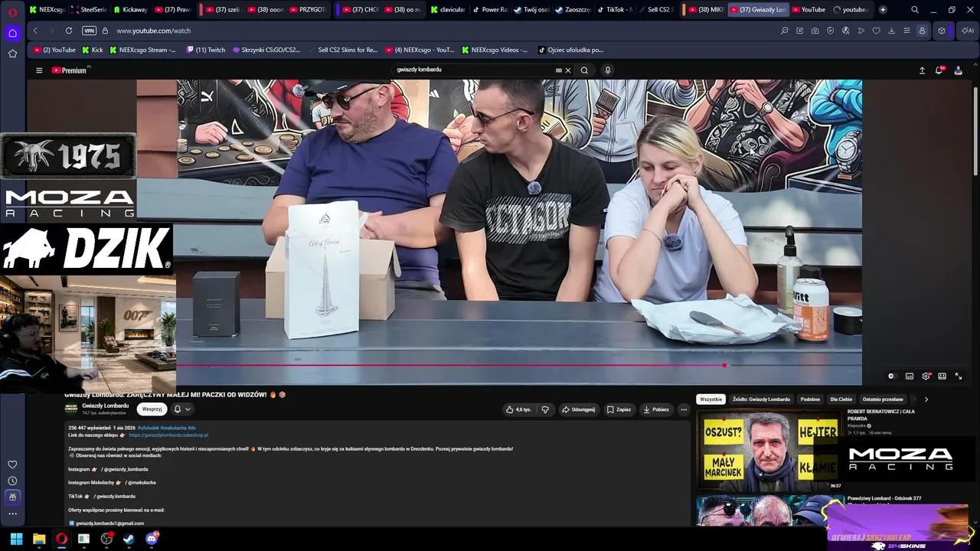This screenshot has width=980, height=551.
Task: Reload the page in Opera
Action: click(x=69, y=31)
